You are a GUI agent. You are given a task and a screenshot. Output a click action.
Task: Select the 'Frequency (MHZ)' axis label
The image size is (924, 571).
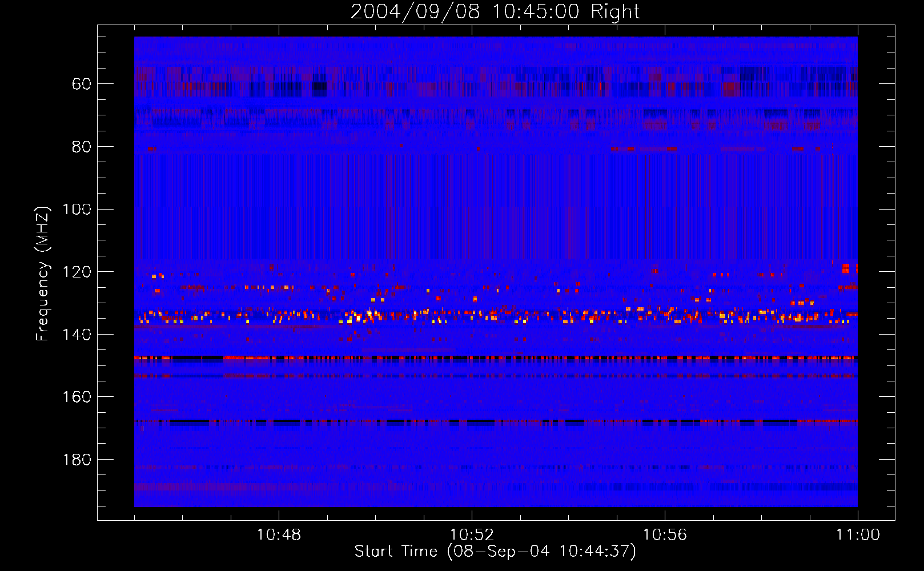coord(43,274)
